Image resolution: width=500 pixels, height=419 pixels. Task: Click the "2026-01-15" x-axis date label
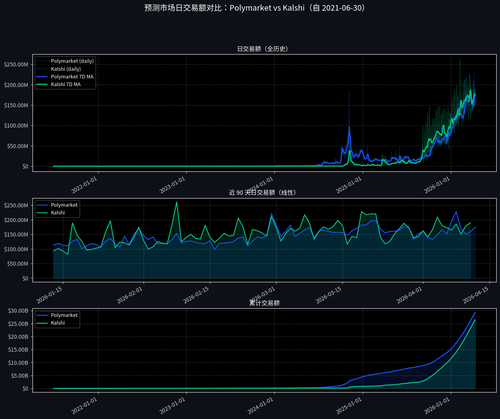pyautogui.click(x=49, y=295)
